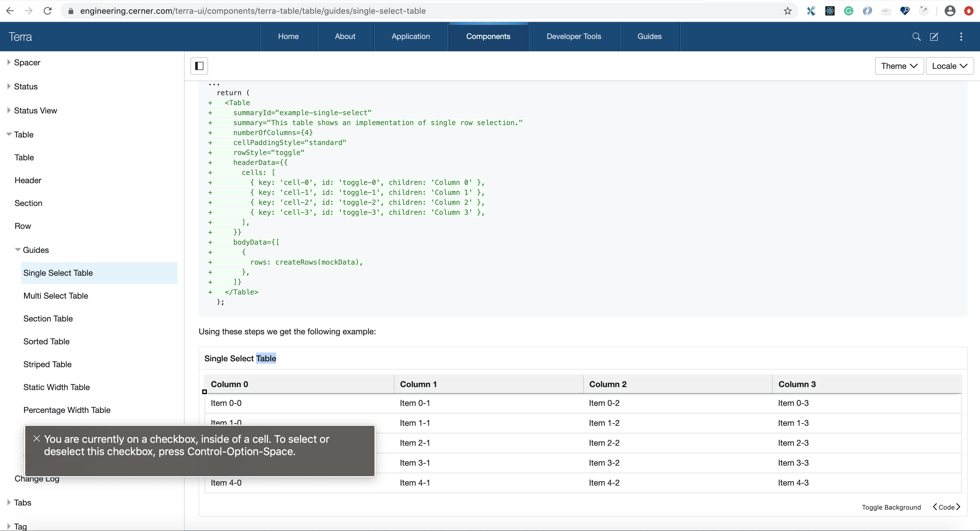The width and height of the screenshot is (980, 531).
Task: Click the reload page icon
Action: pyautogui.click(x=47, y=11)
